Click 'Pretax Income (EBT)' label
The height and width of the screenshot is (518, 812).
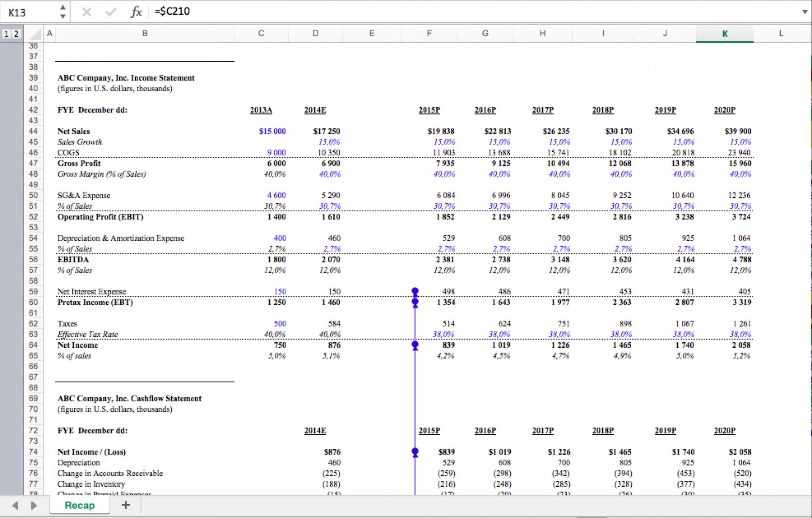95,302
